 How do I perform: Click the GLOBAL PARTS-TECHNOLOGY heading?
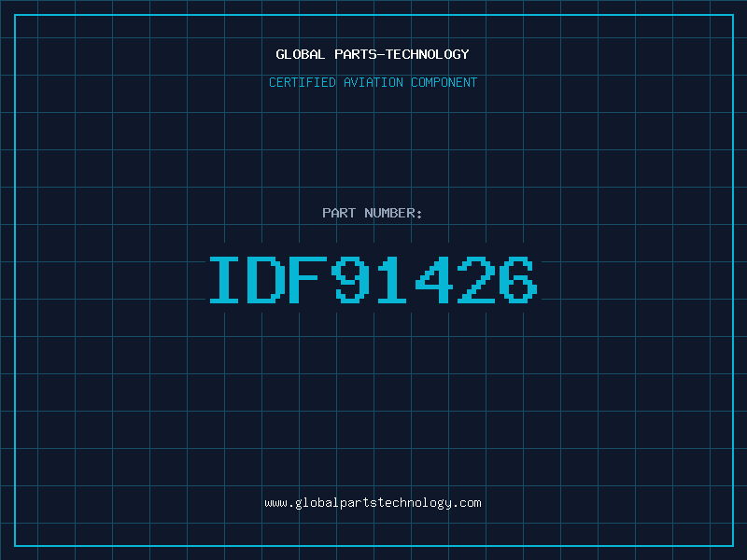(x=373, y=54)
